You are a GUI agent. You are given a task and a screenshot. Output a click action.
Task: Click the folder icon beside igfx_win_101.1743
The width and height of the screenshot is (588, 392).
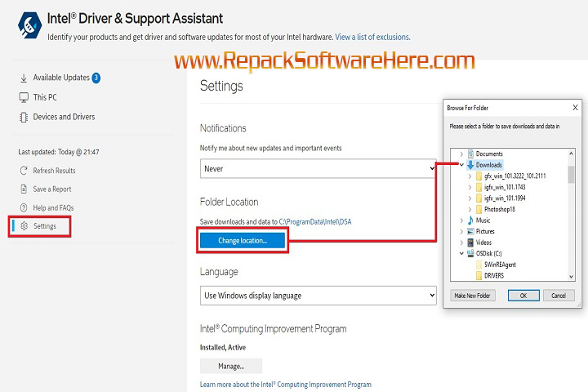coord(479,187)
